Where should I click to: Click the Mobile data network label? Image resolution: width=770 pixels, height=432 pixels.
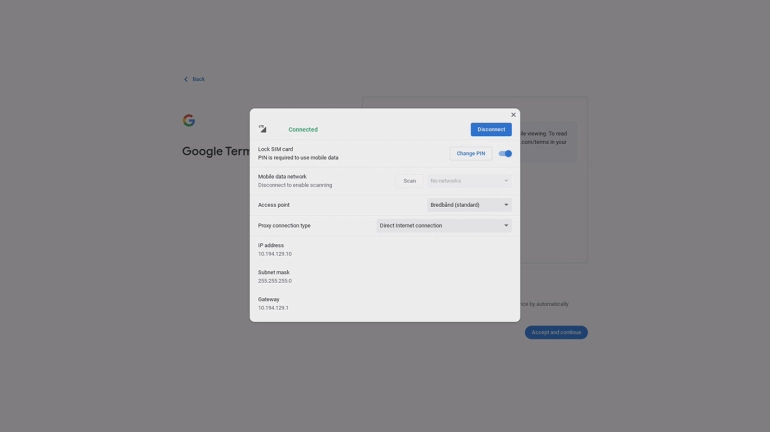[282, 176]
